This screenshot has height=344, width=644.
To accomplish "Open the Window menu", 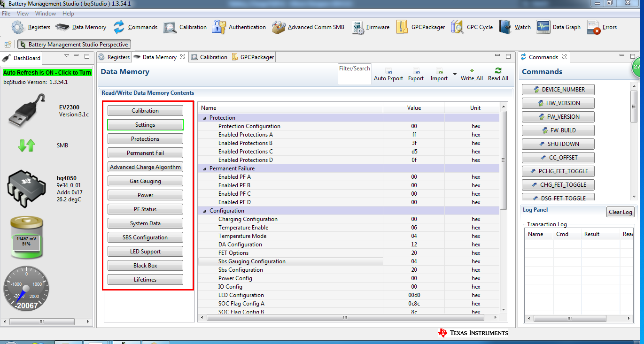I will point(46,14).
